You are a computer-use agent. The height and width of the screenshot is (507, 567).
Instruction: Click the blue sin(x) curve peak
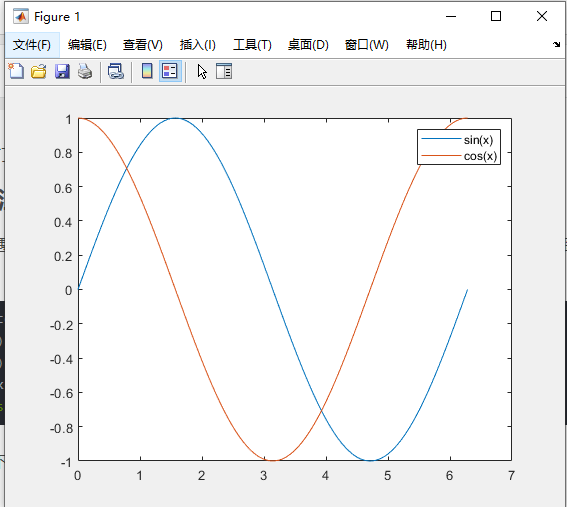click(175, 118)
